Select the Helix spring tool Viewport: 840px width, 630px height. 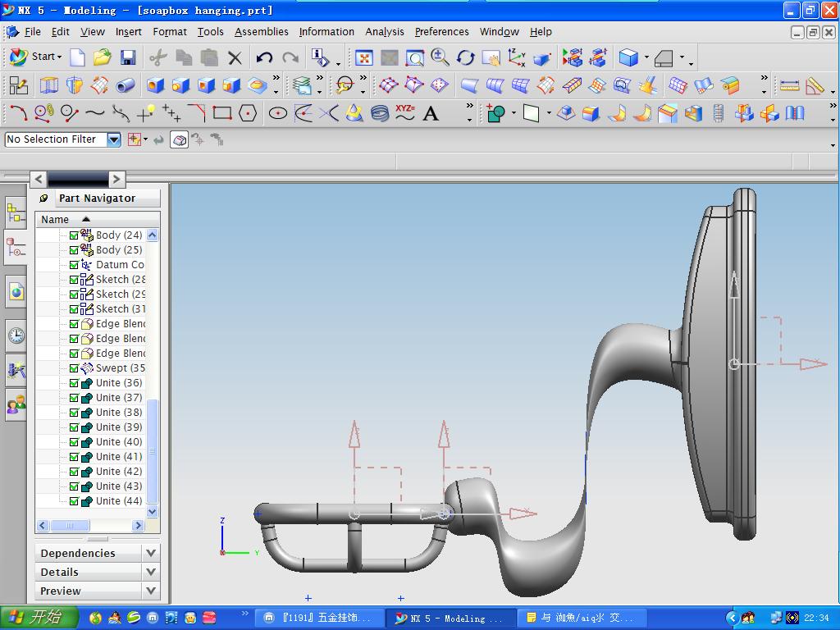pyautogui.click(x=379, y=113)
